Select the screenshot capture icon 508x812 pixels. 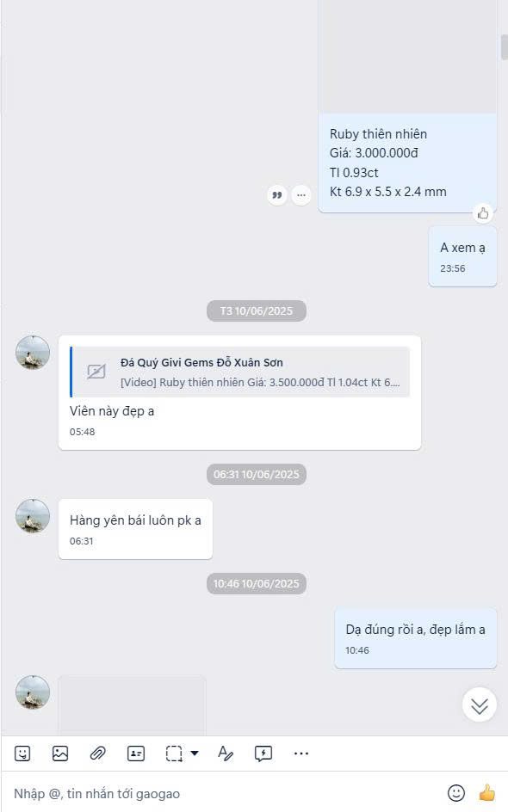[174, 754]
